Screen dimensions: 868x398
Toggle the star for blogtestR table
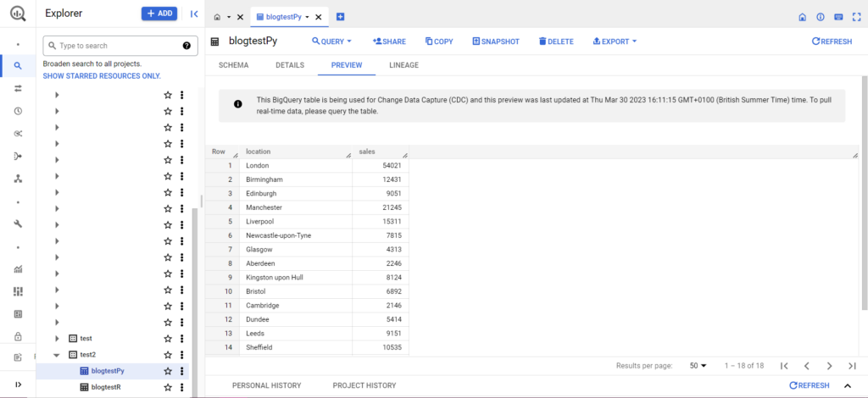168,387
